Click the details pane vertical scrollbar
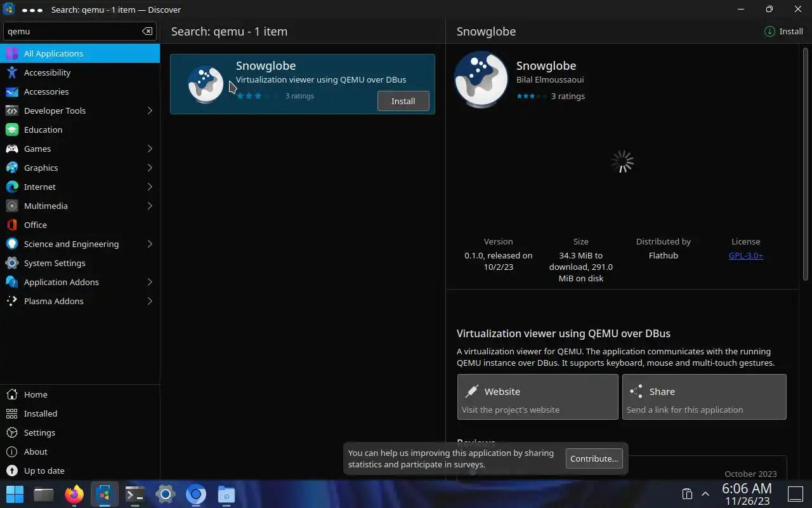This screenshot has width=812, height=508. point(806,165)
